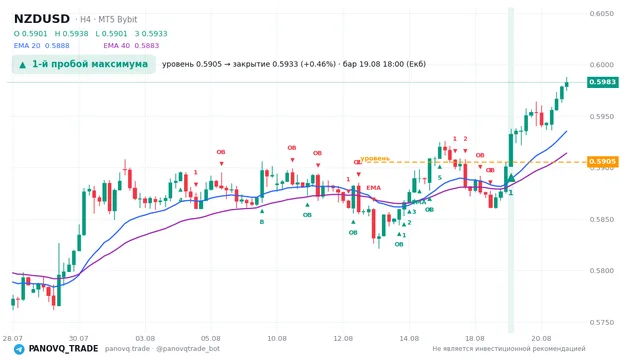The height and width of the screenshot is (360, 640).
Task: Click the Telegram logo icon beside PANOVQ_TRADE
Action: coord(19,349)
